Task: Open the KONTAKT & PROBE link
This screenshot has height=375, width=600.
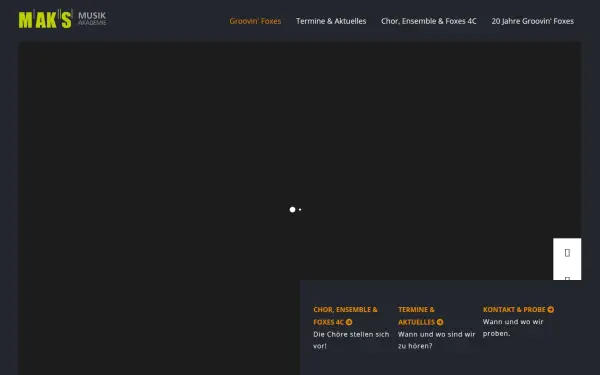Action: 518,310
